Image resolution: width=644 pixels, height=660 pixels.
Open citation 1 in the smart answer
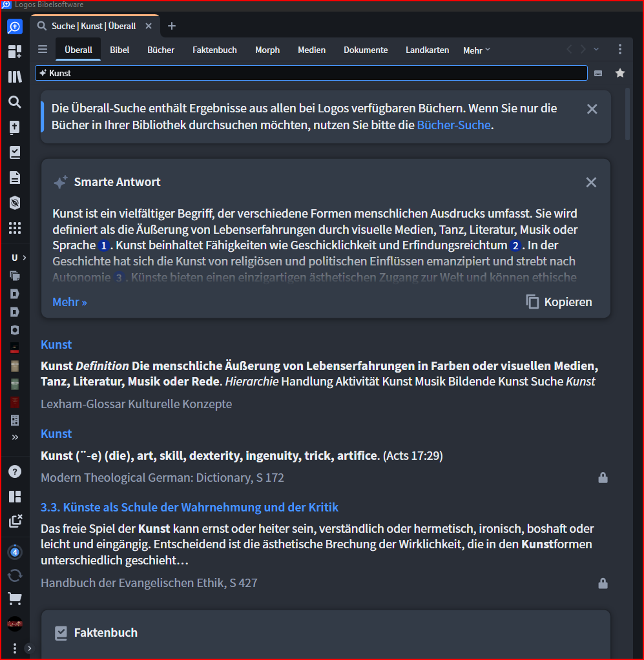[x=103, y=245]
